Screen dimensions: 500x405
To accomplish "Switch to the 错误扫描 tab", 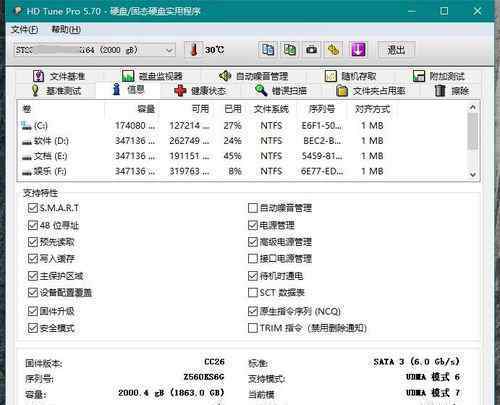I will tap(281, 91).
